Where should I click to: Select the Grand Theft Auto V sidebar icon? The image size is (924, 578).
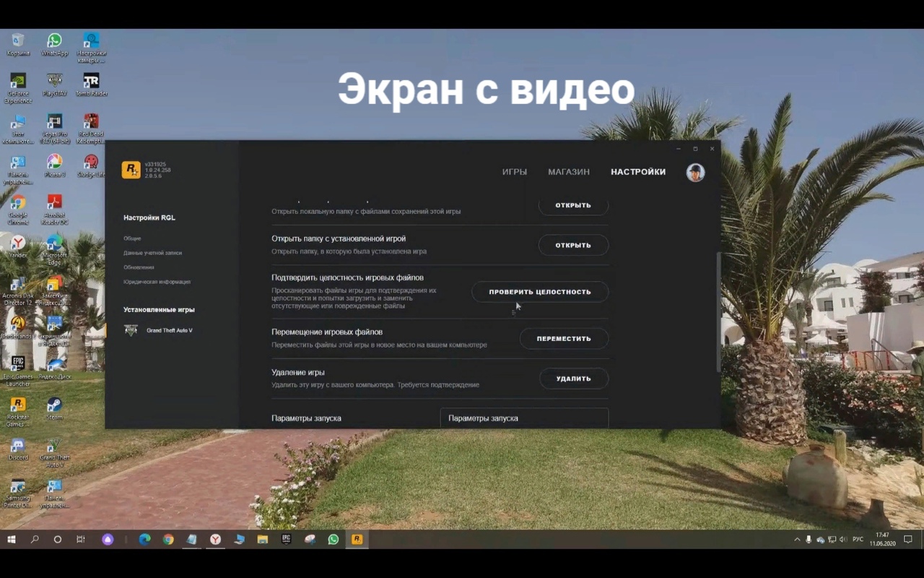131,330
